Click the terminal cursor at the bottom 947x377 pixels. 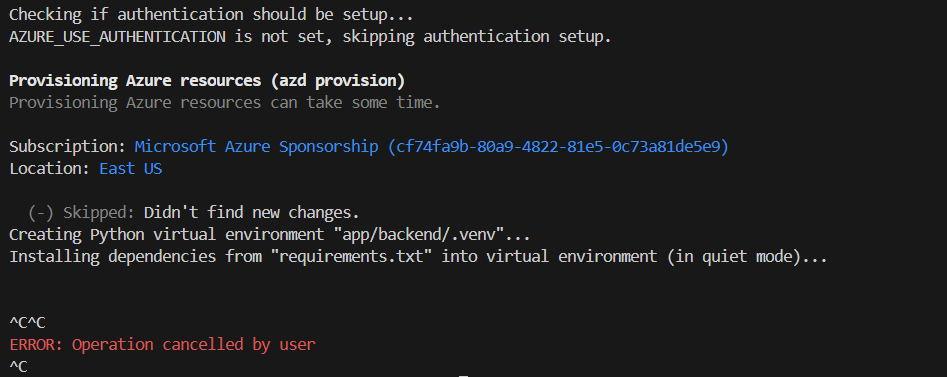[x=463, y=375]
